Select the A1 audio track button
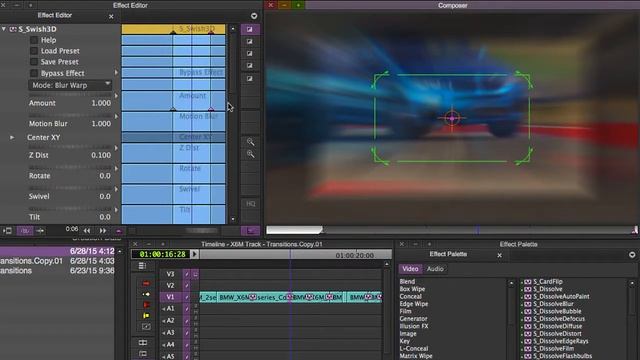This screenshot has width=640, height=360. point(170,309)
